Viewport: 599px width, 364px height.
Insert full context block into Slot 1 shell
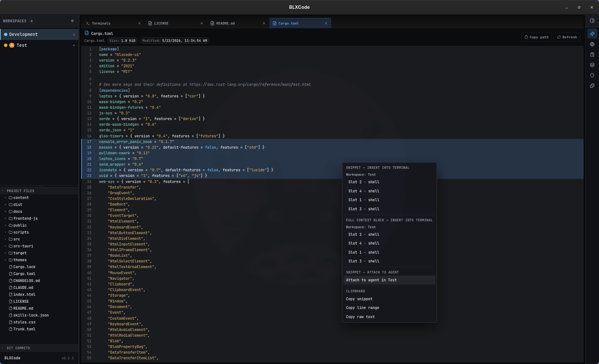[389, 252]
